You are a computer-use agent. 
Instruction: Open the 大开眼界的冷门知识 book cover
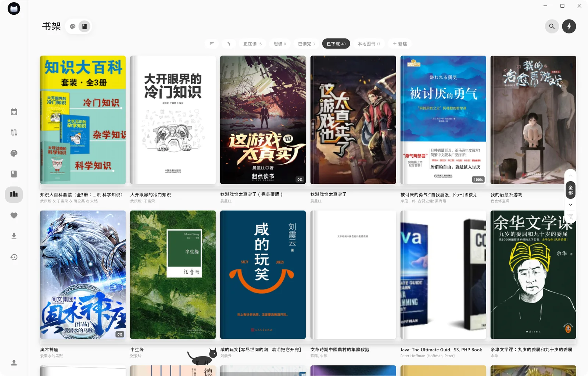click(173, 120)
